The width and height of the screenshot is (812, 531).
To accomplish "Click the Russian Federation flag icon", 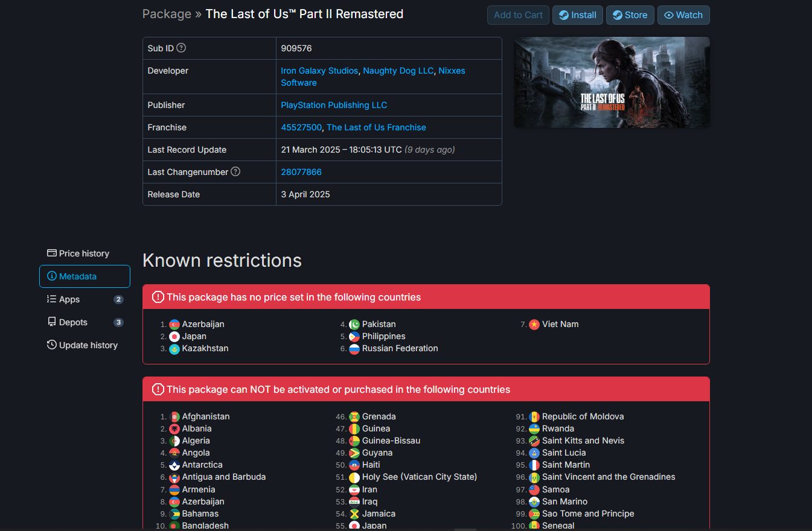I will [x=354, y=349].
